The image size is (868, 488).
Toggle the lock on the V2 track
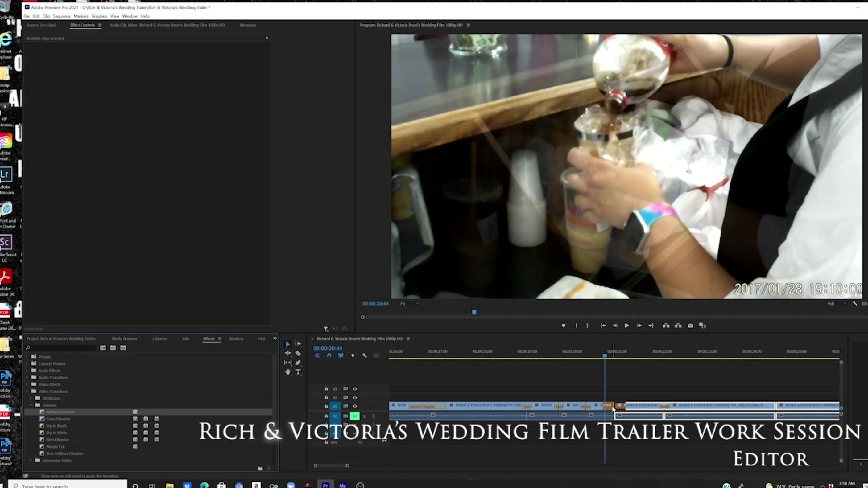[326, 397]
